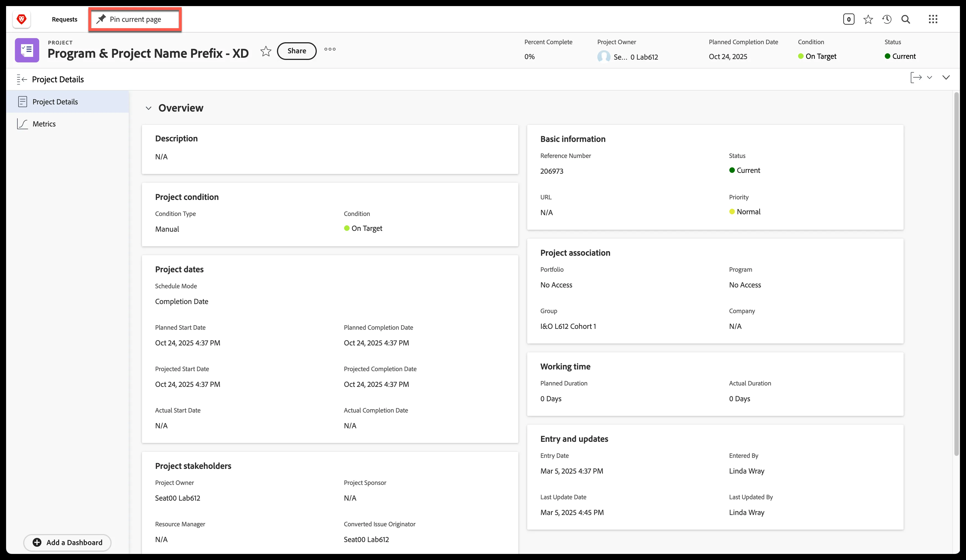Click the export arrow icon
Screen dimensions: 966x560
click(x=916, y=77)
